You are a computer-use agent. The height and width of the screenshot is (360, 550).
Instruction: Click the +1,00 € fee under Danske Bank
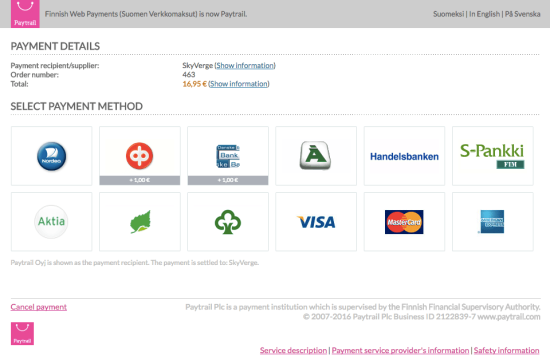point(228,180)
